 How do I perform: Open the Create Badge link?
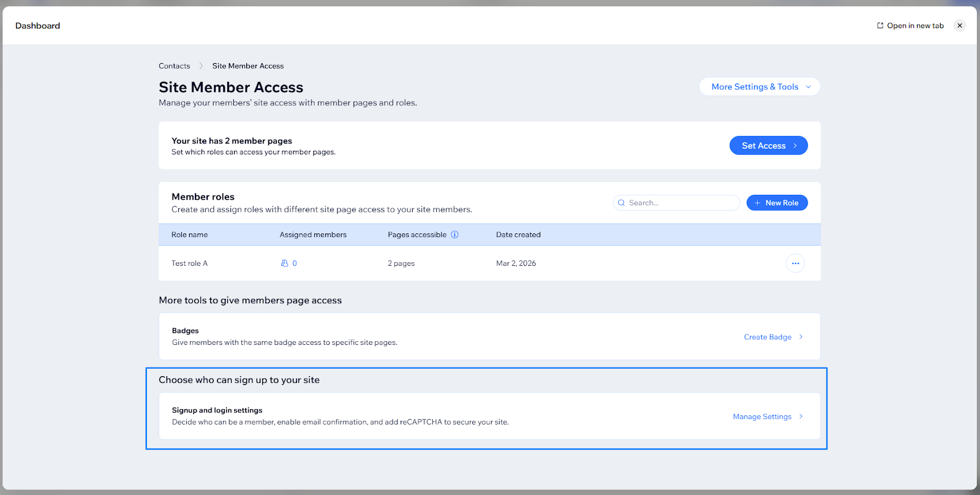767,337
